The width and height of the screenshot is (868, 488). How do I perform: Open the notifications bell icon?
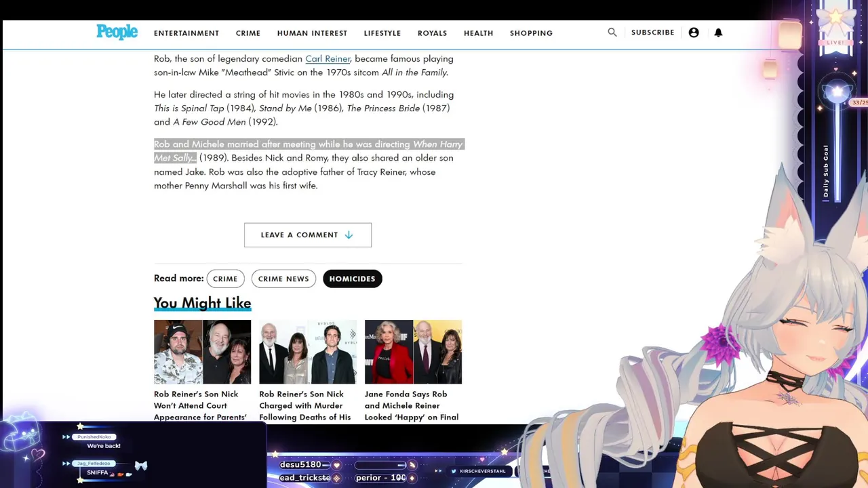point(718,33)
